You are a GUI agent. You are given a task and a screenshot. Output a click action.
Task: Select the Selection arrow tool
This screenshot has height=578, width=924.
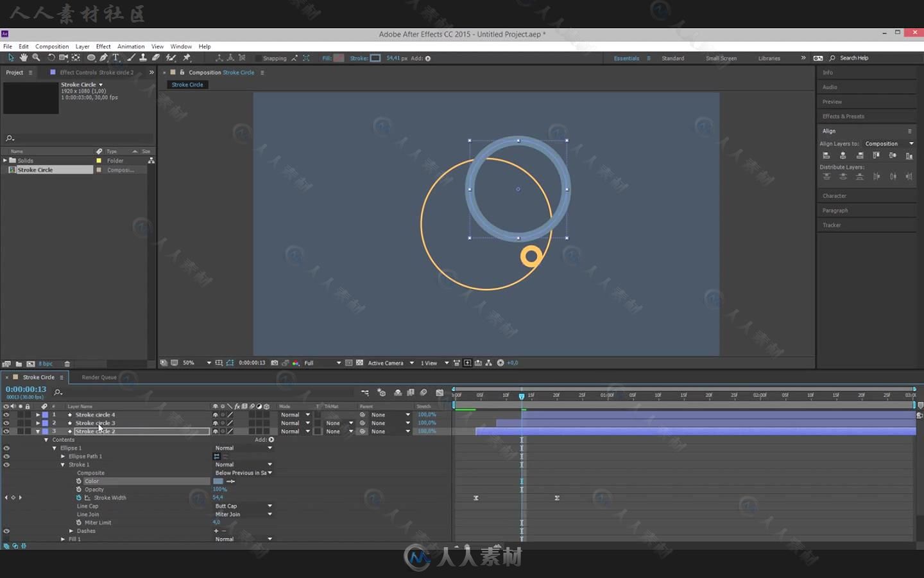tap(11, 58)
